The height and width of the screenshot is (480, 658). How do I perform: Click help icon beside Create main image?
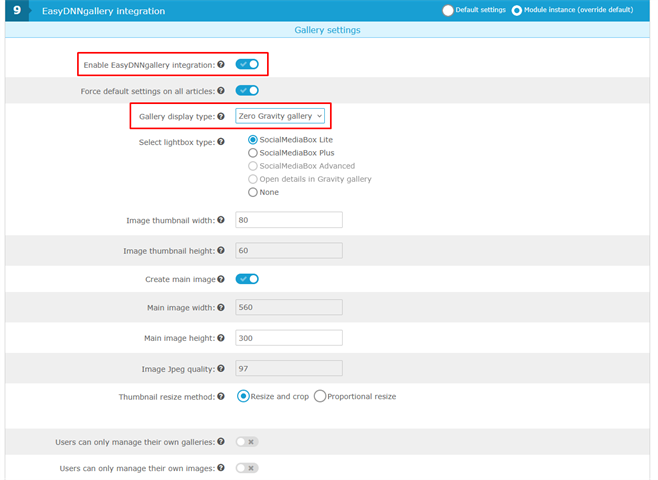coord(221,279)
